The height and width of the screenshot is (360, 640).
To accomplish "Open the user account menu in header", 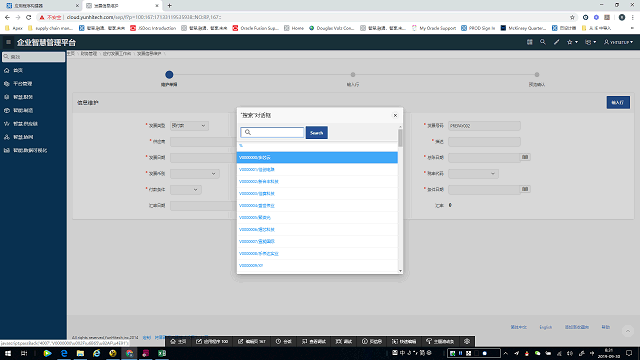I will 618,42.
